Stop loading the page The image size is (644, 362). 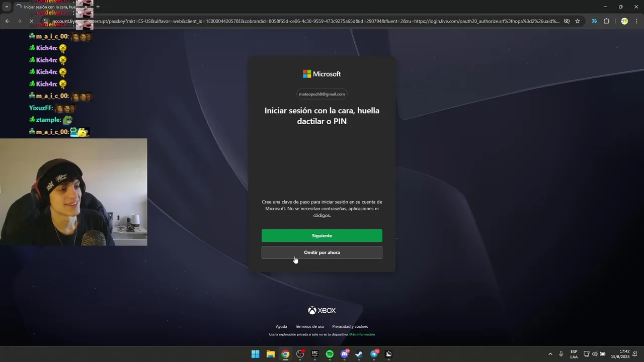tap(31, 21)
